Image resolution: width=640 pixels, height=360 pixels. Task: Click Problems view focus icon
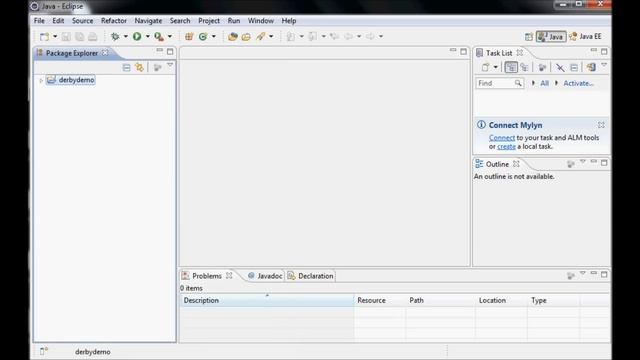point(571,276)
